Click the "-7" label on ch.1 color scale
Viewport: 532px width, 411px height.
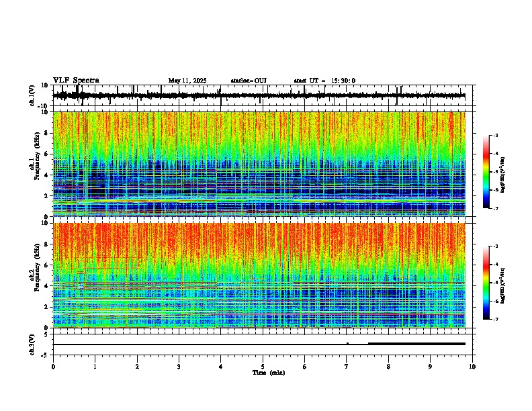496,208
